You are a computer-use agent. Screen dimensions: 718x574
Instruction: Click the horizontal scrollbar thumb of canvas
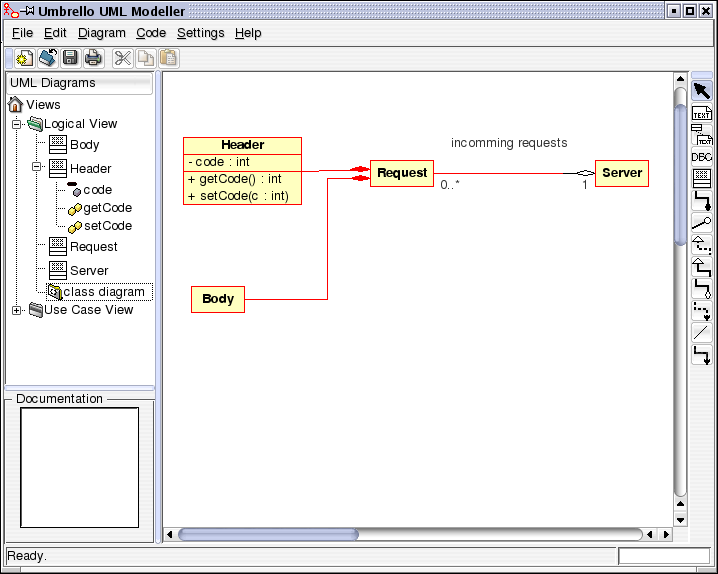(x=268, y=534)
